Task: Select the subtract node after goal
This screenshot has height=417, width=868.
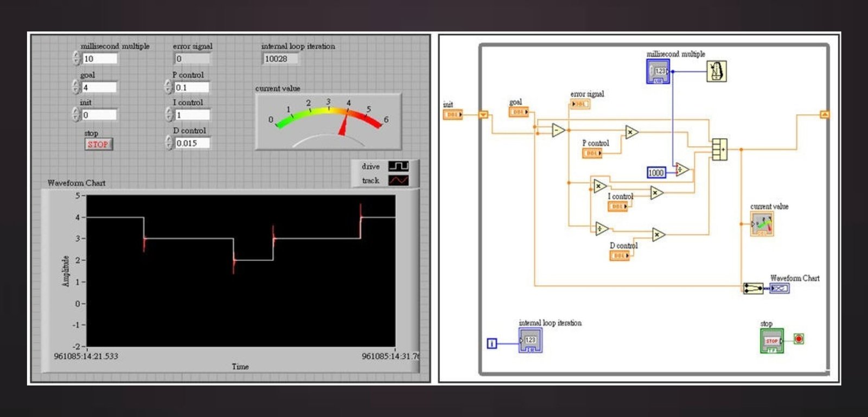Action: (558, 130)
